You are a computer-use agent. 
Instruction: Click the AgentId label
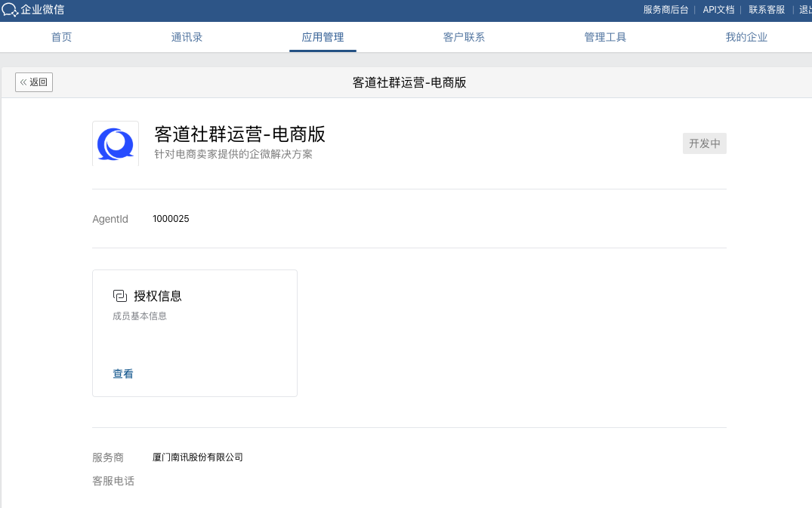click(110, 219)
